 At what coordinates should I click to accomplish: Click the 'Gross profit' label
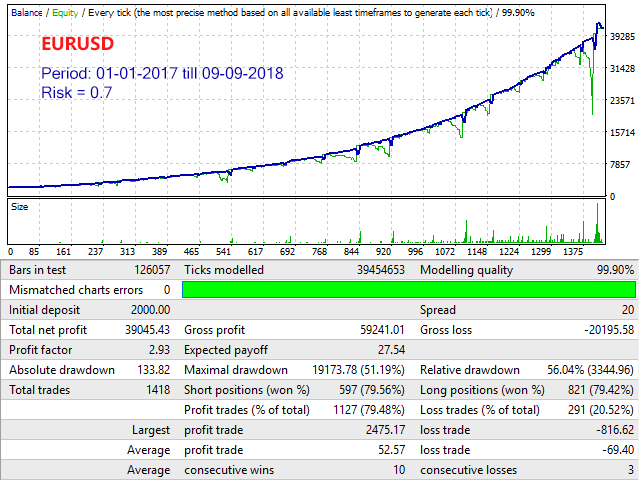click(214, 330)
